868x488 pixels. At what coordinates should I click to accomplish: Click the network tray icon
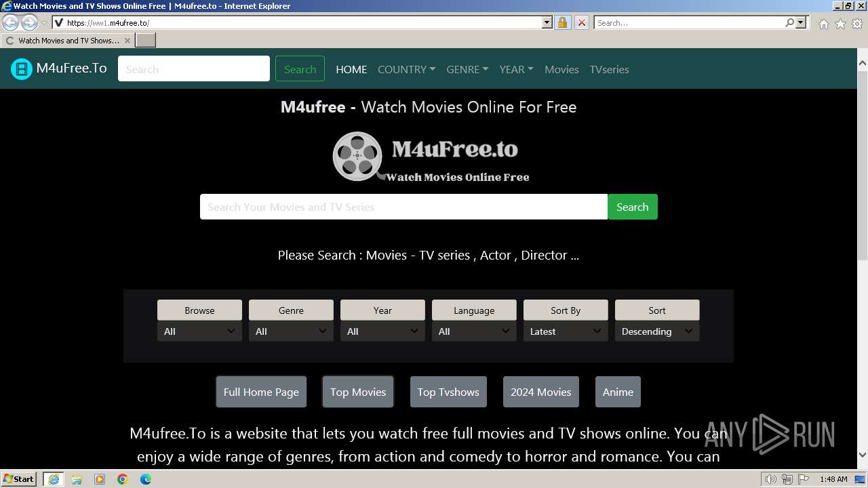point(787,479)
